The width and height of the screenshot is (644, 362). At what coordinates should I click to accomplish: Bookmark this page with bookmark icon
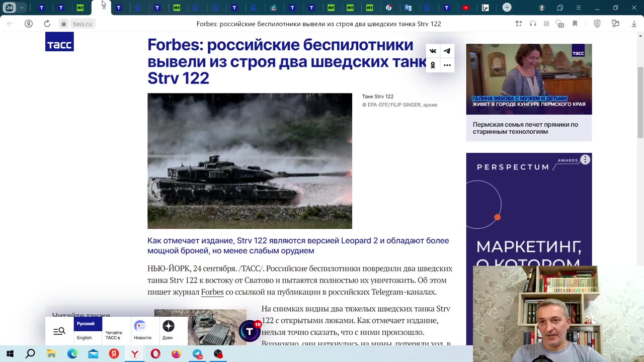(x=575, y=24)
